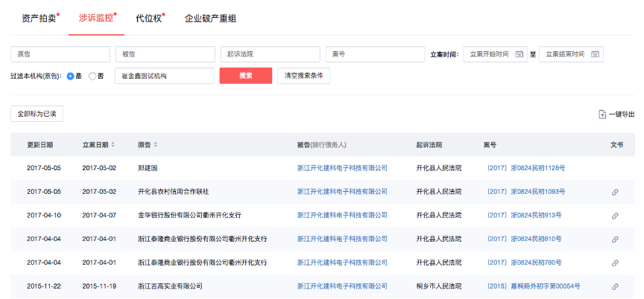Viewport: 644px width, 299px height.
Task: Open document link for 浙0824民初780号 row
Action: [615, 263]
